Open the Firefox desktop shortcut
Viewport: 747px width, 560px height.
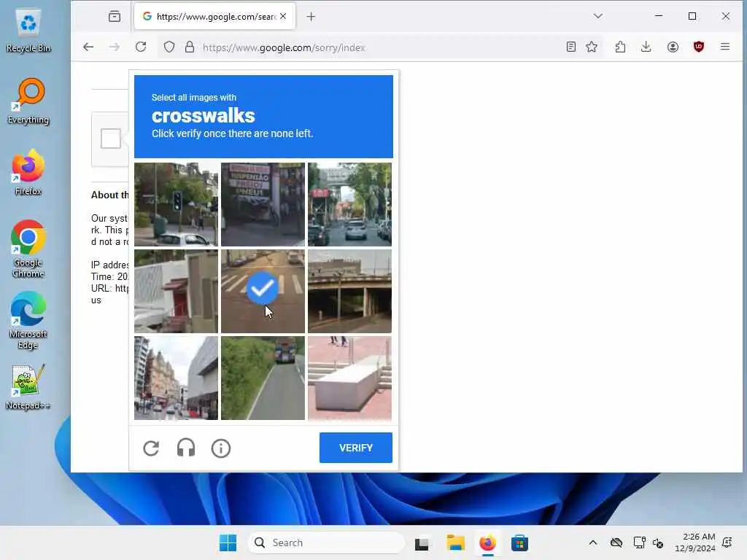[x=28, y=172]
